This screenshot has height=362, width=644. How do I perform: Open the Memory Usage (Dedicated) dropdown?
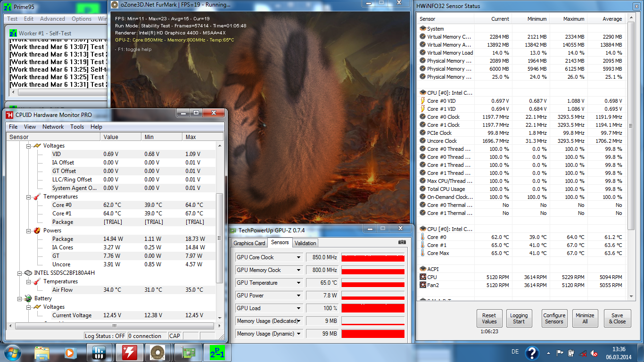click(x=298, y=321)
